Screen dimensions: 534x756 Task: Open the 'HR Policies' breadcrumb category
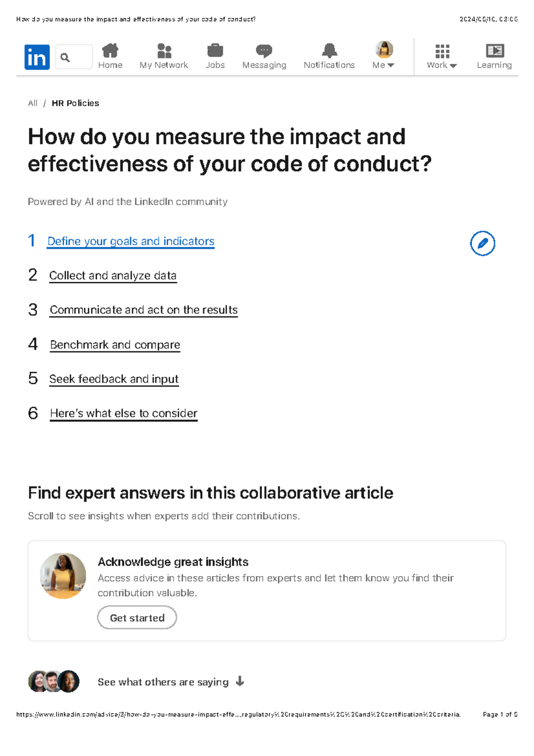75,103
